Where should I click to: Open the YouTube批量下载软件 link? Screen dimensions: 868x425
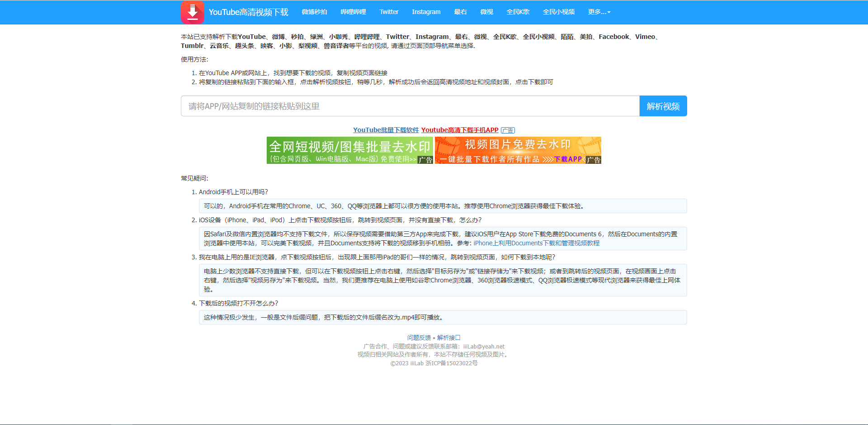coord(386,130)
